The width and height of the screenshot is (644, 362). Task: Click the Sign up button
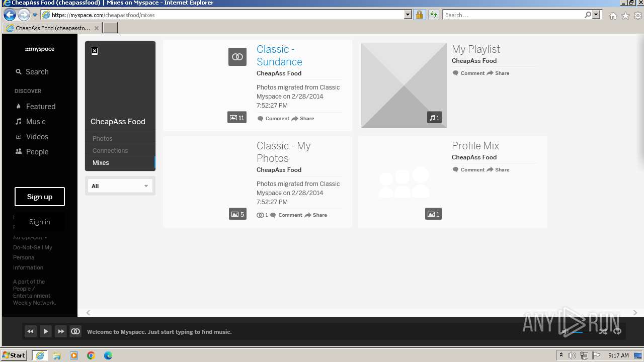40,197
